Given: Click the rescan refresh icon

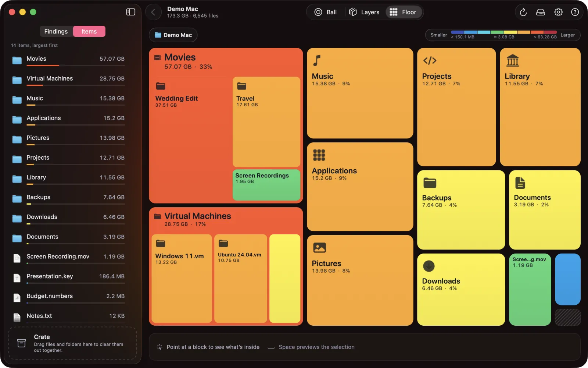Looking at the screenshot, I should [523, 12].
